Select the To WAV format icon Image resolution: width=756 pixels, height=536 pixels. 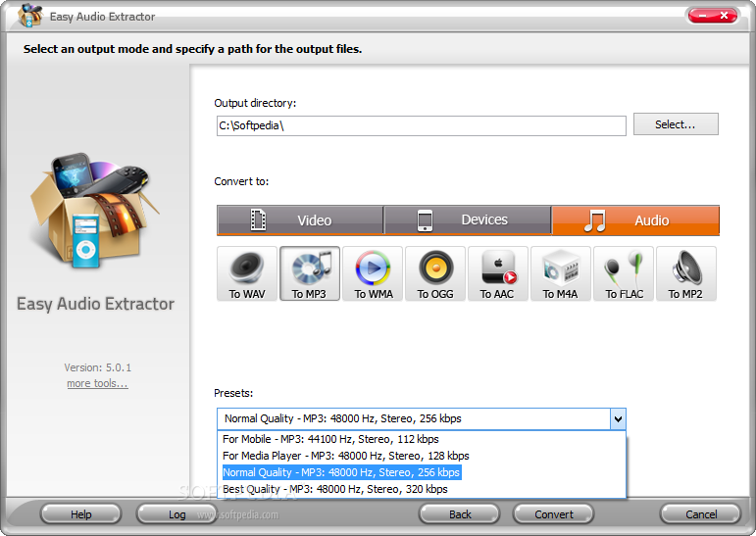coord(247,273)
